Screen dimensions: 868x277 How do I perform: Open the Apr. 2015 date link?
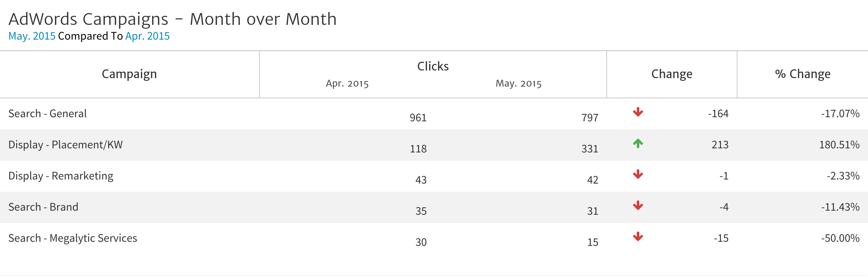[x=147, y=36]
